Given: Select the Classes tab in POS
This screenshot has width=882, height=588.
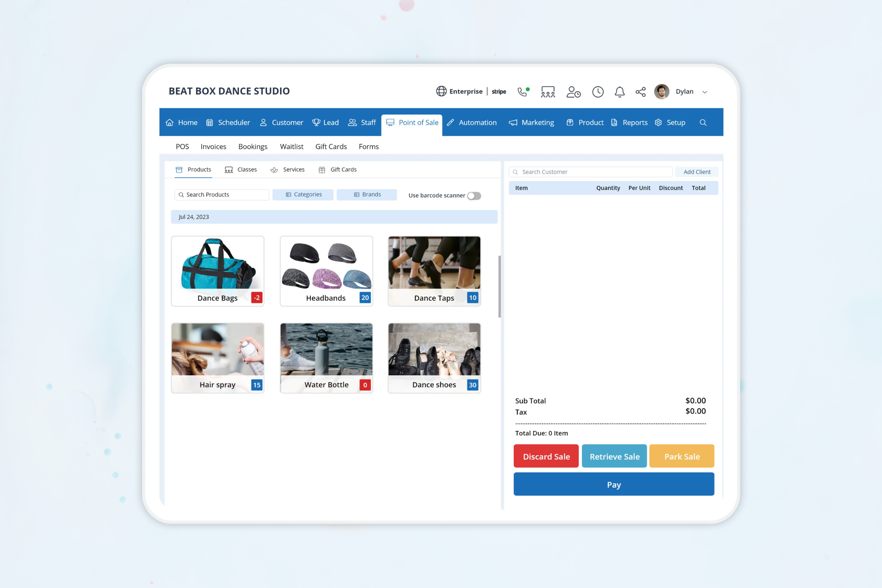Looking at the screenshot, I should [247, 169].
